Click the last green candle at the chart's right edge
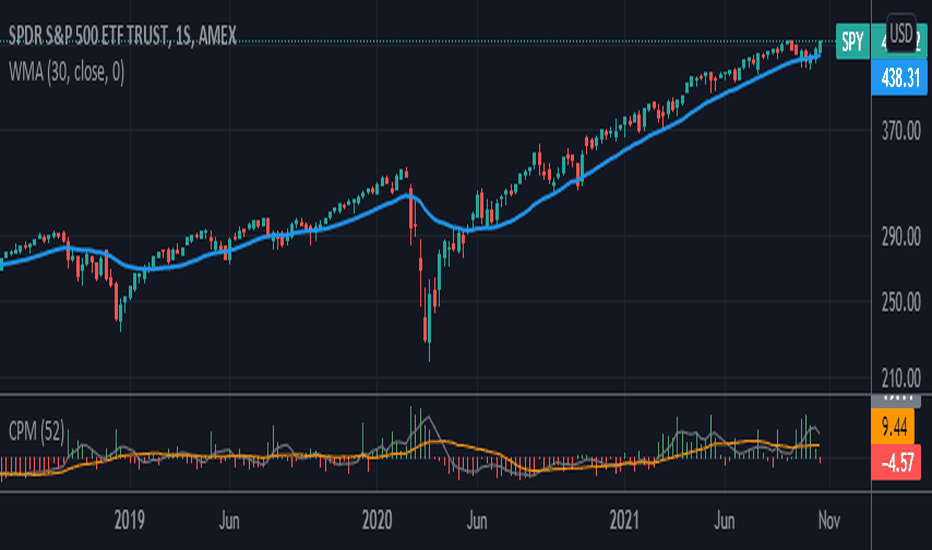 820,48
